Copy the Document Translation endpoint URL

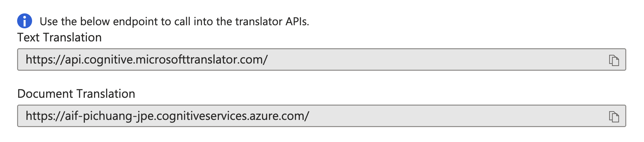click(614, 116)
